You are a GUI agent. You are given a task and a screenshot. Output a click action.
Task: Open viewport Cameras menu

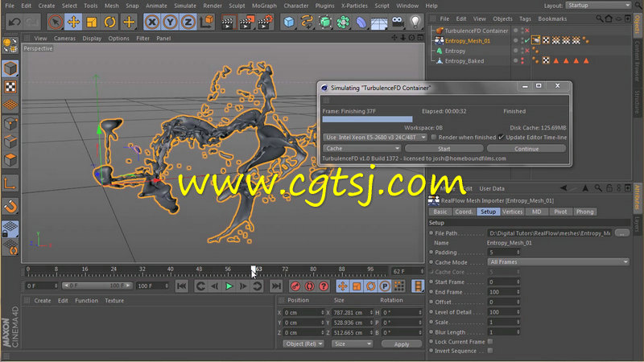tap(64, 38)
